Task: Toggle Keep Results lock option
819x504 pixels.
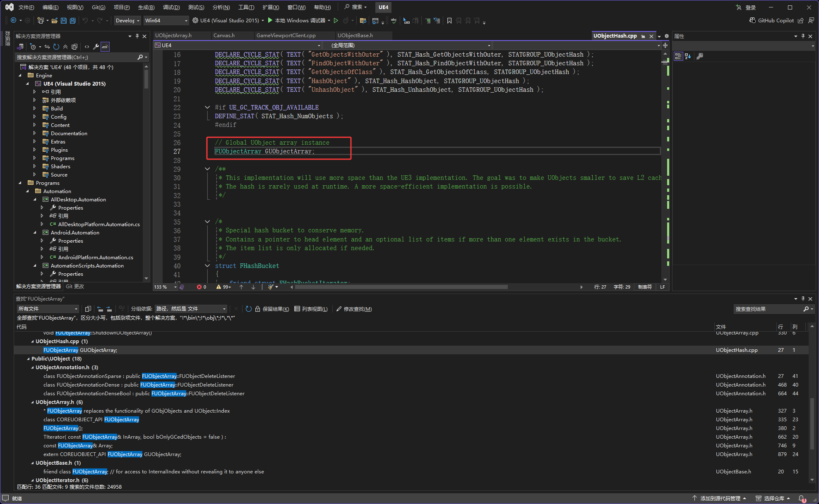Action: click(x=272, y=309)
